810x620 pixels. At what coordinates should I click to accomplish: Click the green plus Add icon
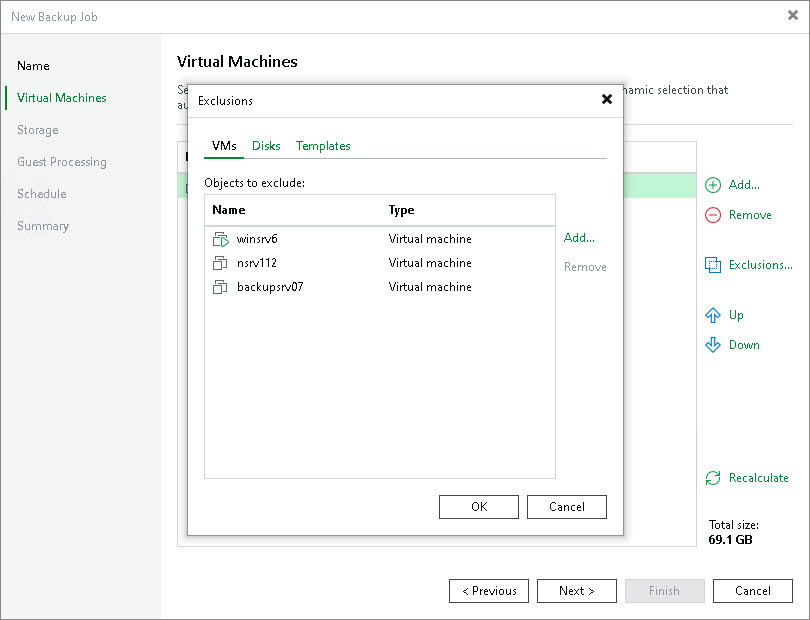[x=713, y=185]
